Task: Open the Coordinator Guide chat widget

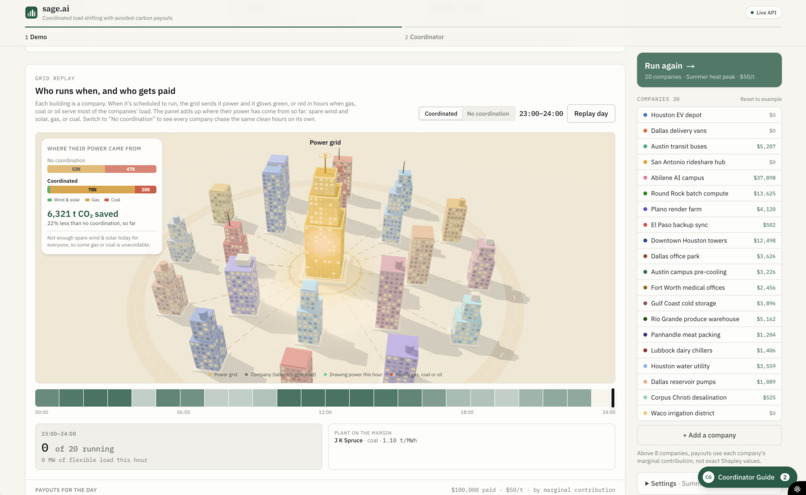Action: [x=747, y=477]
